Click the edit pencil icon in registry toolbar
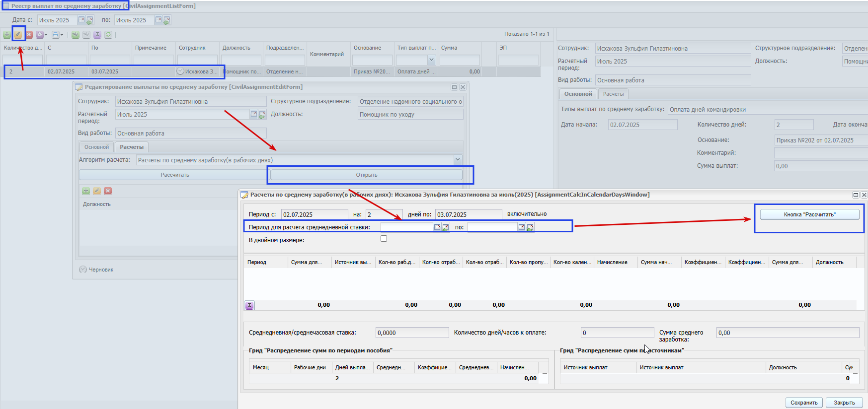The width and height of the screenshot is (868, 409). pyautogui.click(x=18, y=35)
